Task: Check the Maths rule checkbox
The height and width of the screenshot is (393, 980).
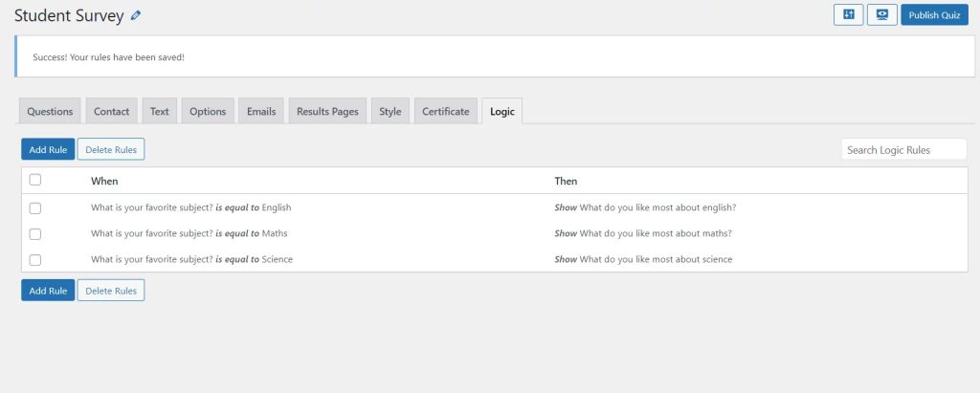Action: pyautogui.click(x=35, y=233)
